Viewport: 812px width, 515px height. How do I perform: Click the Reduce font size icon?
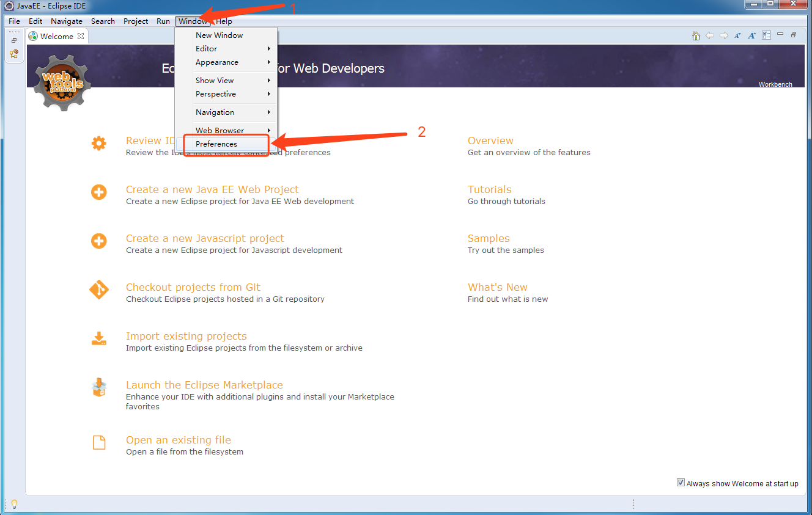pyautogui.click(x=738, y=36)
